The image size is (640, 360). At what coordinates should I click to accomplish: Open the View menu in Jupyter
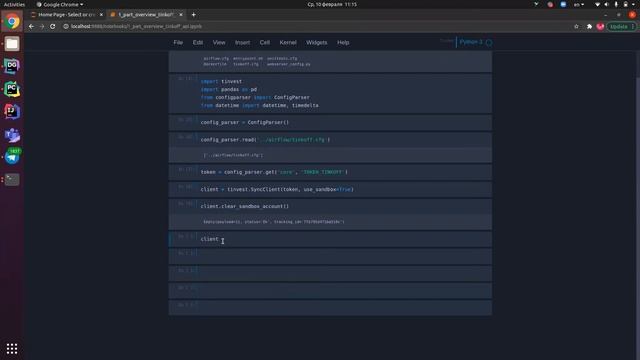click(219, 42)
